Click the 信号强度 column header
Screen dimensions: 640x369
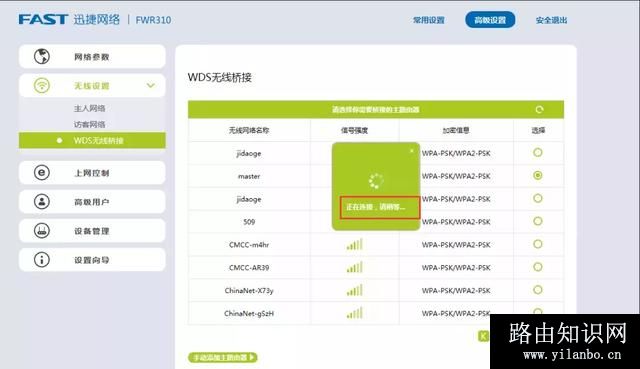click(354, 130)
